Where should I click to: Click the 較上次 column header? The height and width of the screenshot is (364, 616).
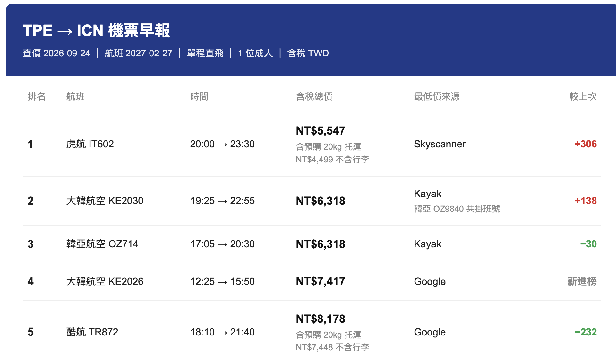583,96
